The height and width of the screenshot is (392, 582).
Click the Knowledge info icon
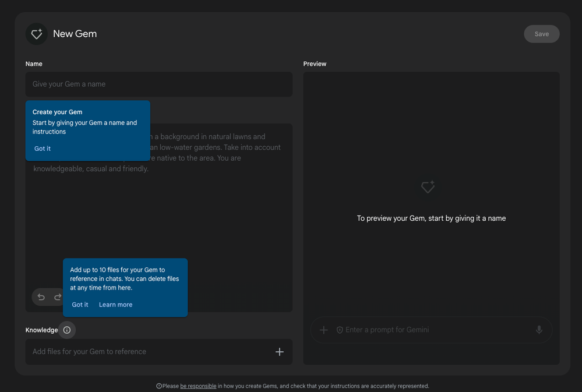pos(67,330)
